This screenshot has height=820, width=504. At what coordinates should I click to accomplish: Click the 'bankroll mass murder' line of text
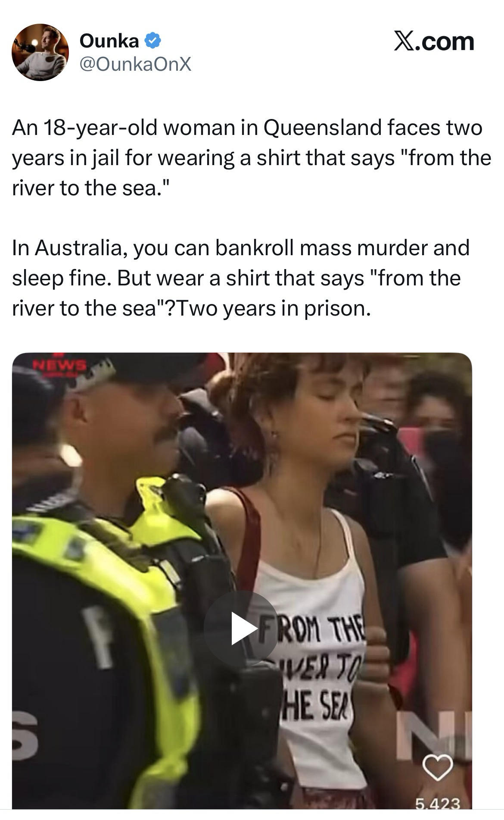(x=241, y=248)
